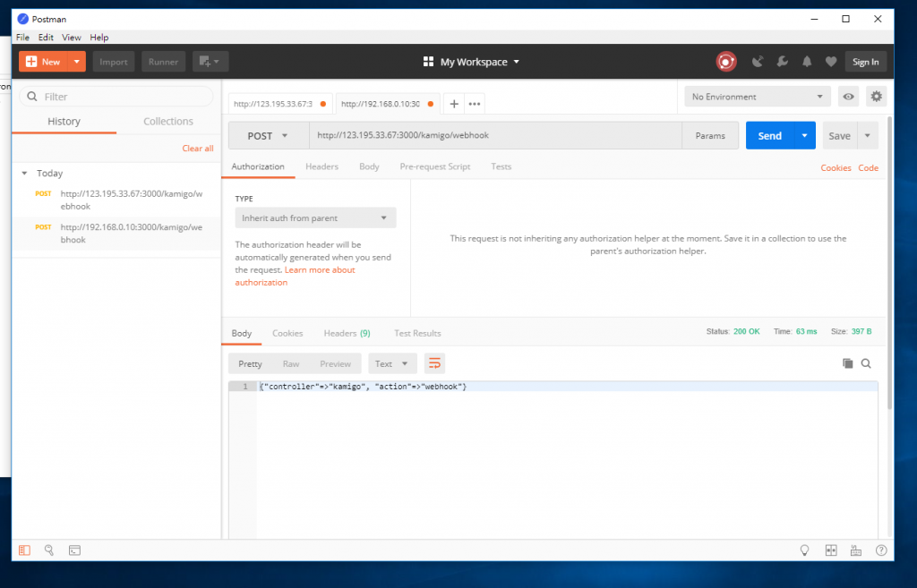Image resolution: width=917 pixels, height=588 pixels.
Task: Open the Help menu
Action: [99, 37]
